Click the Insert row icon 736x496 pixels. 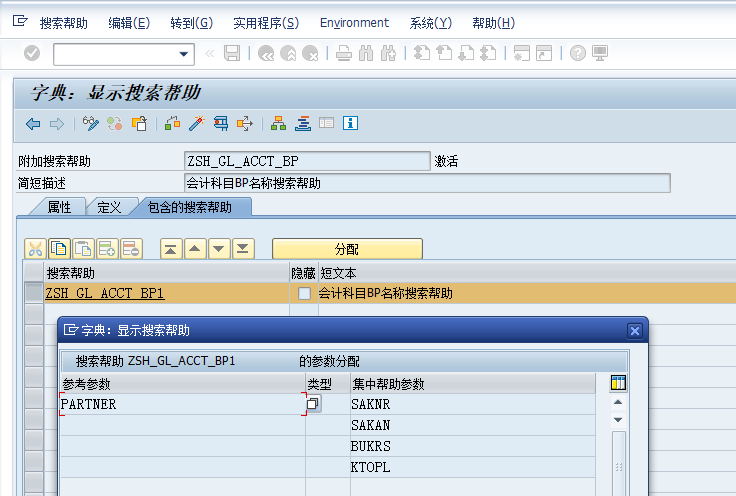107,249
